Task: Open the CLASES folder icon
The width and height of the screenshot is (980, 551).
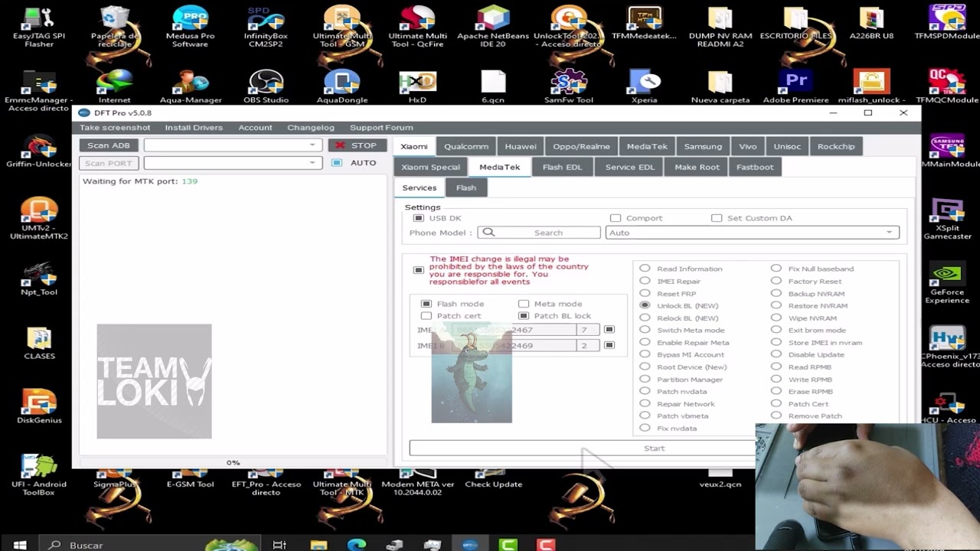Action: point(39,343)
